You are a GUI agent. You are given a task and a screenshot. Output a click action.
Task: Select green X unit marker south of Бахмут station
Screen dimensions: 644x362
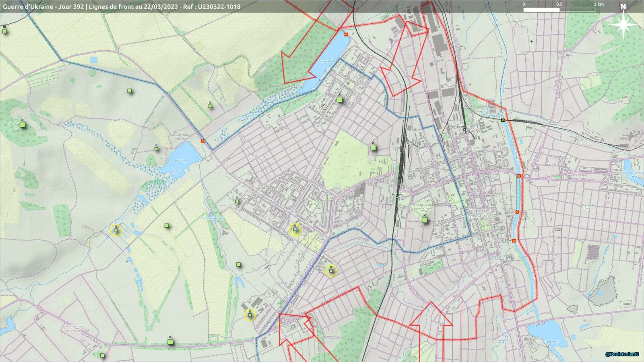(x=425, y=219)
